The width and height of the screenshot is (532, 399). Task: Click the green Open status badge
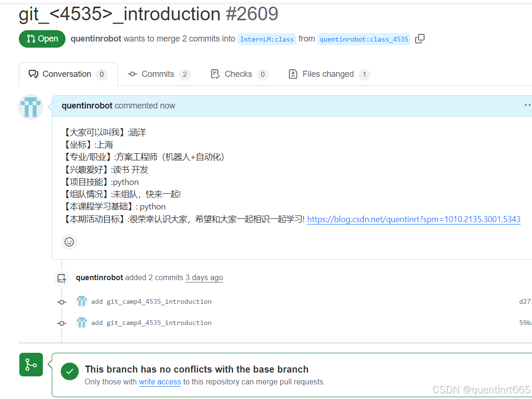[x=42, y=39]
